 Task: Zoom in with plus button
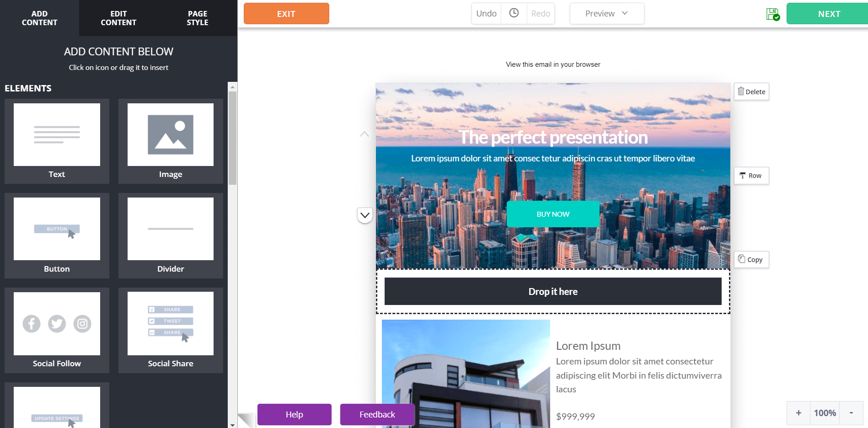pyautogui.click(x=798, y=413)
